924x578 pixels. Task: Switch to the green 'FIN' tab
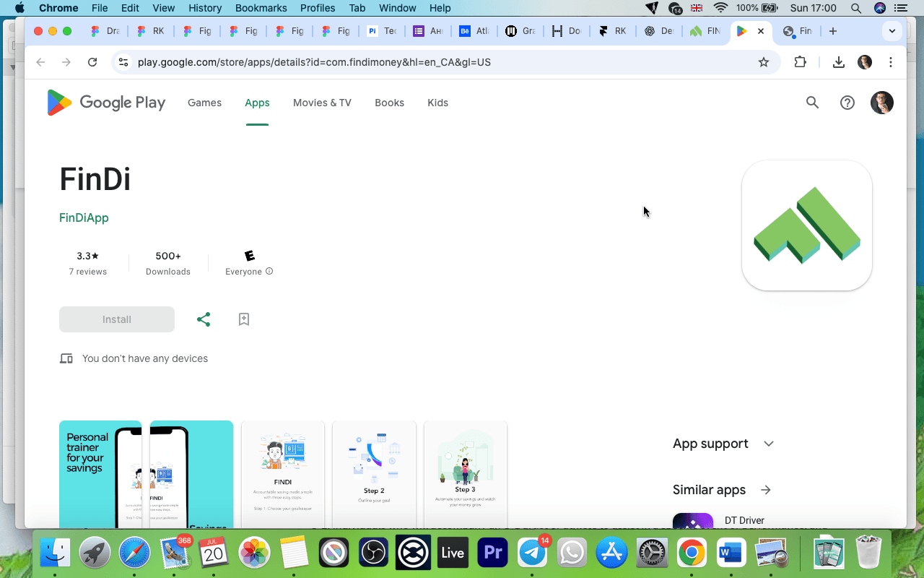(x=705, y=31)
